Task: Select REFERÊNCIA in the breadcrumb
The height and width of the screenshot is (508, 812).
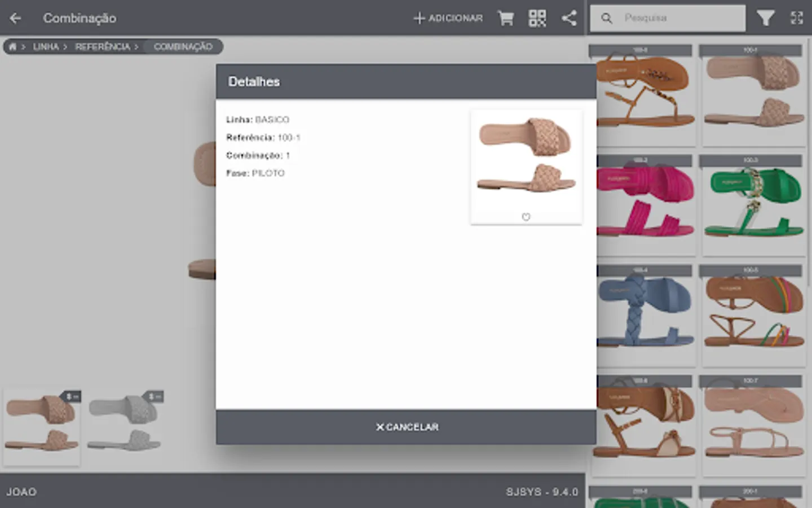Action: (103, 46)
